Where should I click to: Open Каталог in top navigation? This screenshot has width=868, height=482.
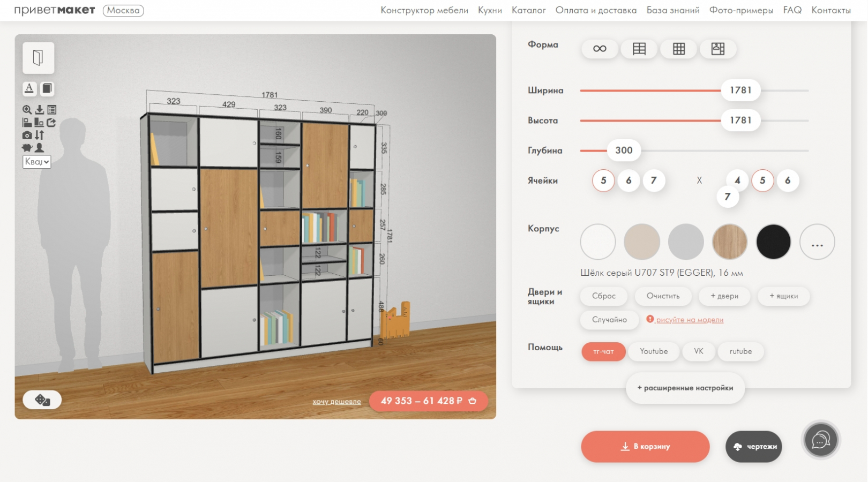(x=528, y=10)
